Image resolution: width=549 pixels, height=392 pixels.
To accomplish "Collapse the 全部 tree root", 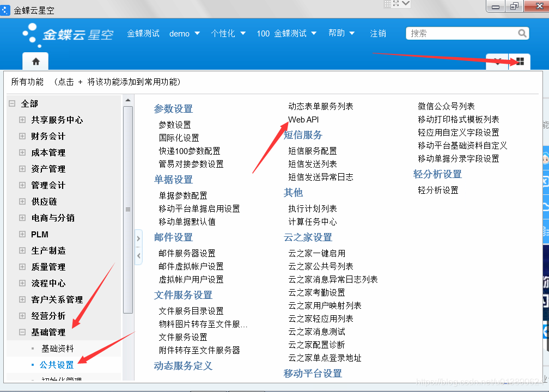I will [12, 103].
